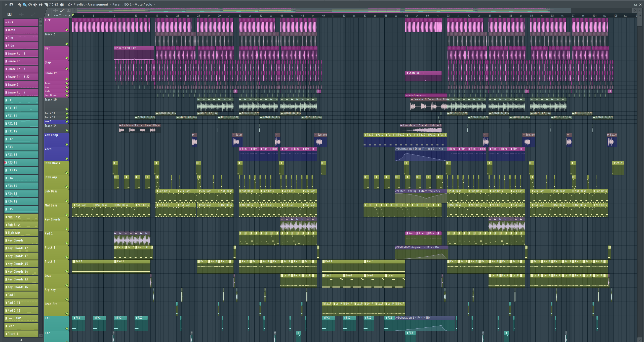Click the piano pattern icon beside timeline
The width and height of the screenshot is (644, 342).
68,11
